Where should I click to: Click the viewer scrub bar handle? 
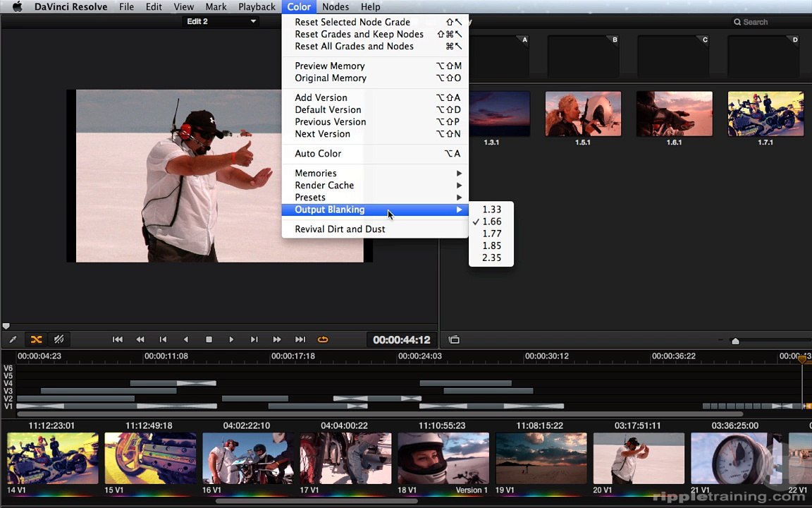tap(6, 326)
